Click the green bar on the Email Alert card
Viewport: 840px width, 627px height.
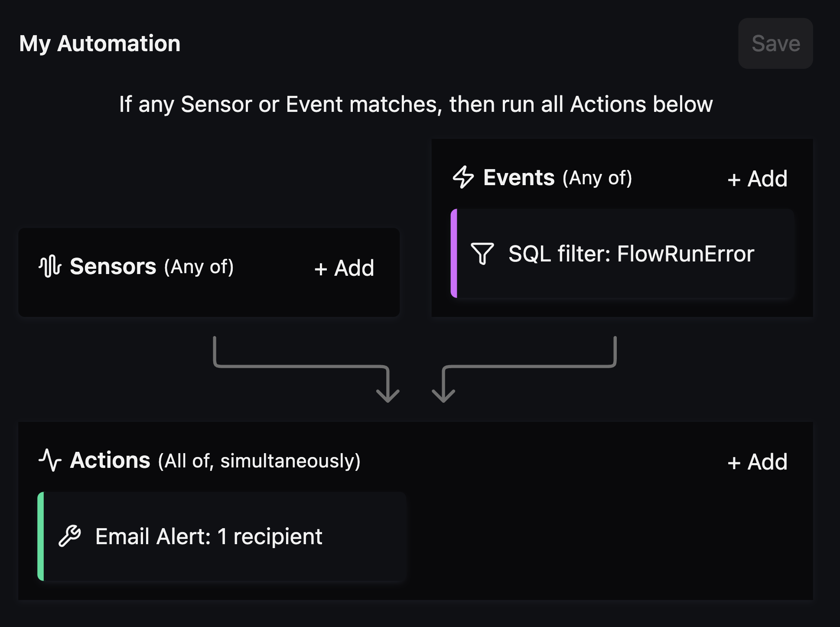point(41,536)
